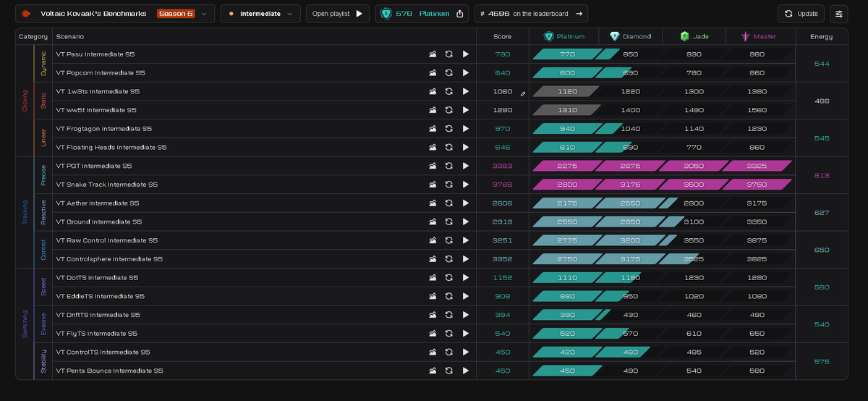868x401 pixels.
Task: Click the grey 1120 bar in VT 1w3ts row
Action: coord(567,91)
